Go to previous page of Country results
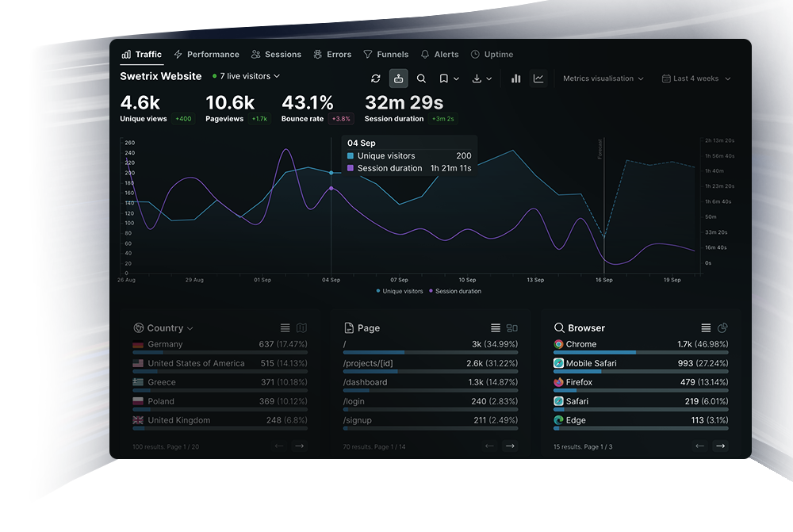Image resolution: width=793 pixels, height=532 pixels. coord(278,446)
